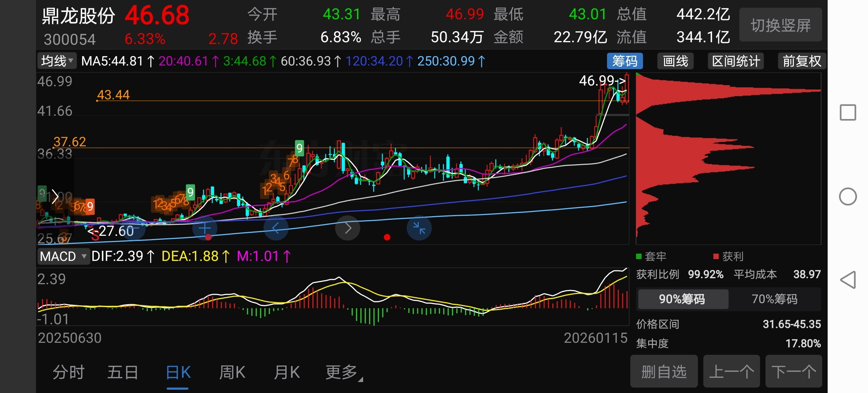Screen dimensions: 868x393
Task: Switch to the 分时 tab
Action: 68,372
